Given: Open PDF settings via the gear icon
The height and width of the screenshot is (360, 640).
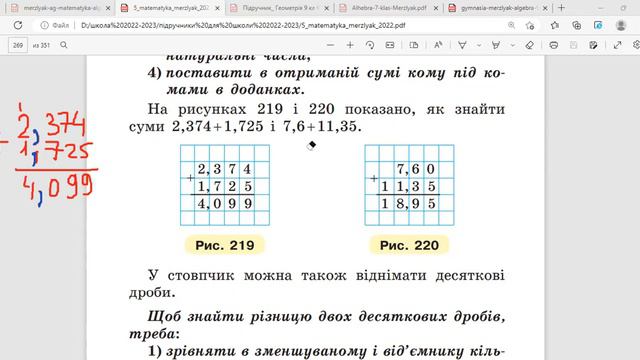Looking at the screenshot, I should click(636, 45).
